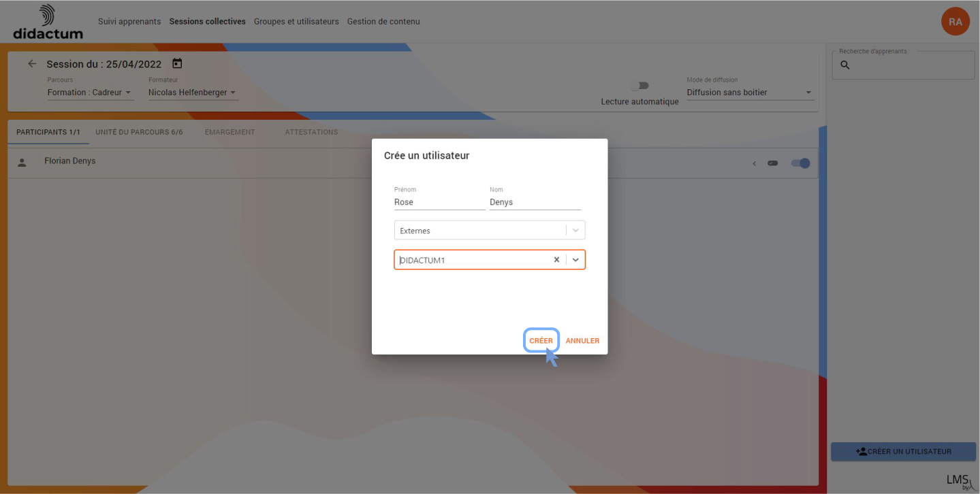This screenshot has height=494, width=980.
Task: Click ANNULER to cancel user creation
Action: pos(582,341)
